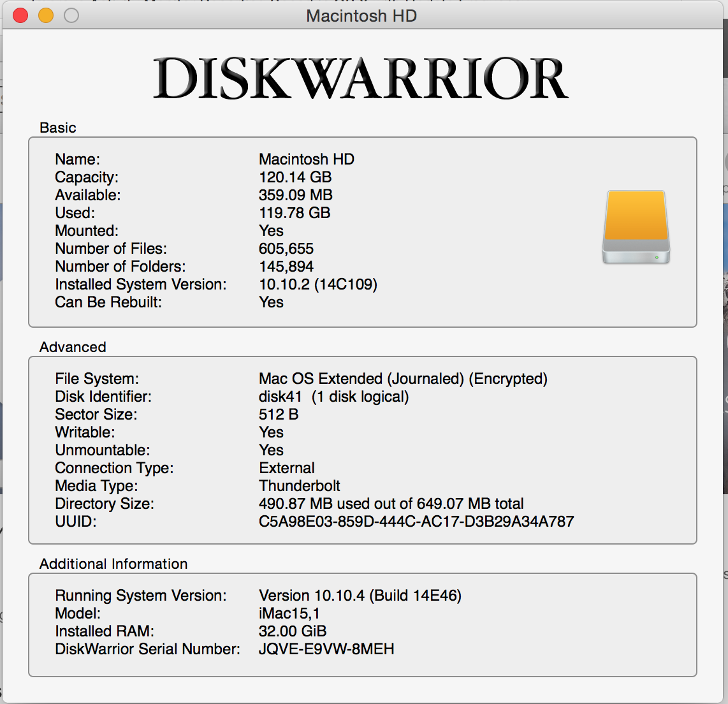This screenshot has height=704, width=728.
Task: Click the DiskWarrior Serial Number: label
Action: click(148, 649)
